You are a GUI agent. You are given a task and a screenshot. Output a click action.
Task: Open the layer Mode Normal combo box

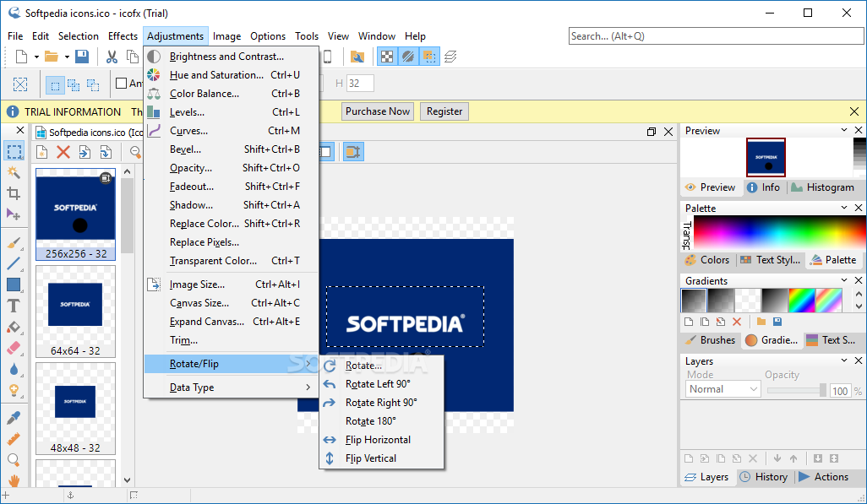pyautogui.click(x=723, y=389)
